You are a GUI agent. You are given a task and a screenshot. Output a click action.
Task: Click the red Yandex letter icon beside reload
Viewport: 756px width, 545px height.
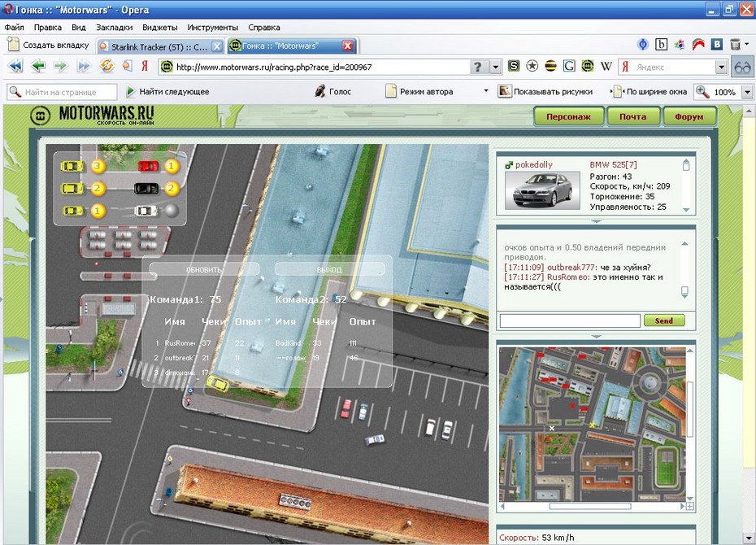[x=145, y=66]
